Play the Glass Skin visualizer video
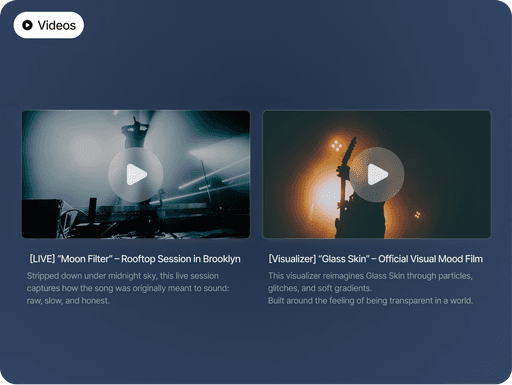The width and height of the screenshot is (512, 385). [377, 174]
